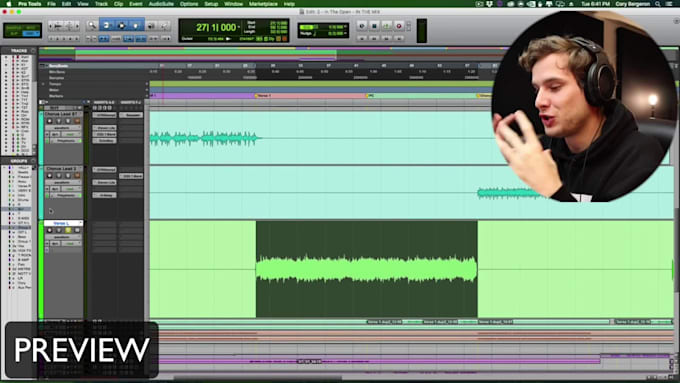680x383 pixels.
Task: Click the Return to Zero button
Action: 362,38
